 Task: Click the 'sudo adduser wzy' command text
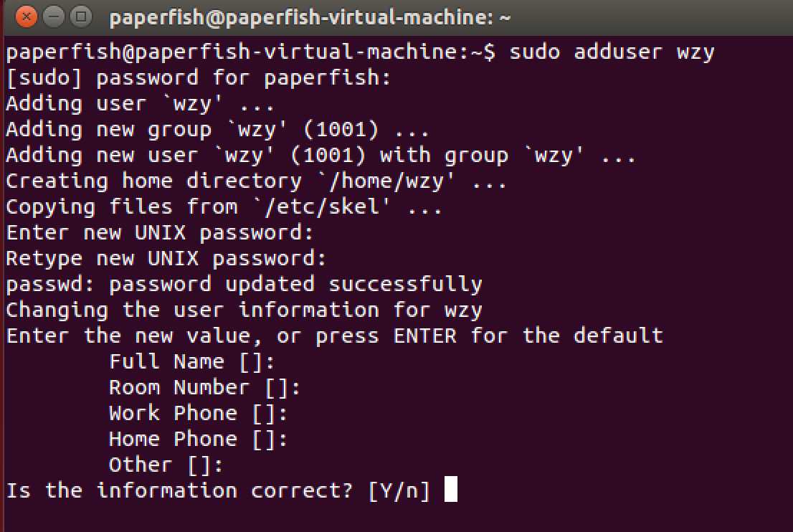612,52
